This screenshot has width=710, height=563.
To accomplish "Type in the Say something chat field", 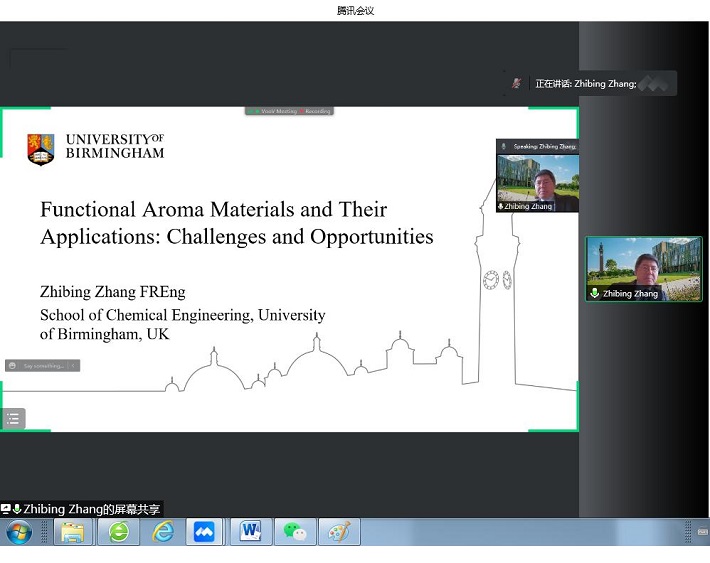I will point(43,366).
